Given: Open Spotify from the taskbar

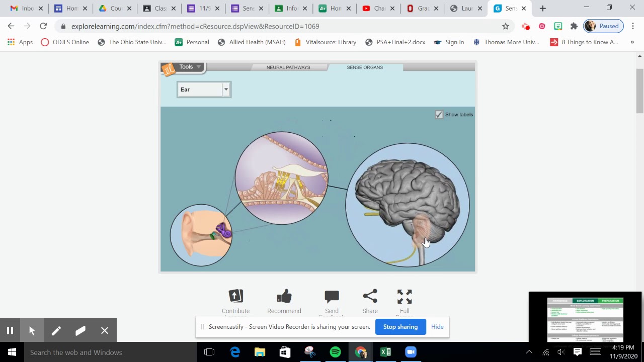Looking at the screenshot, I should click(x=335, y=352).
